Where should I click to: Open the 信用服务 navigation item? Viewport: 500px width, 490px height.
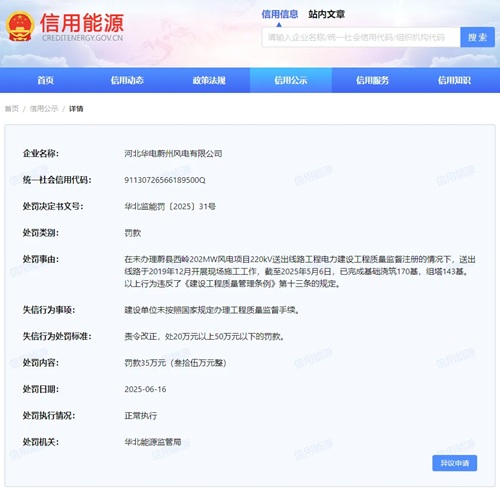pyautogui.click(x=372, y=80)
